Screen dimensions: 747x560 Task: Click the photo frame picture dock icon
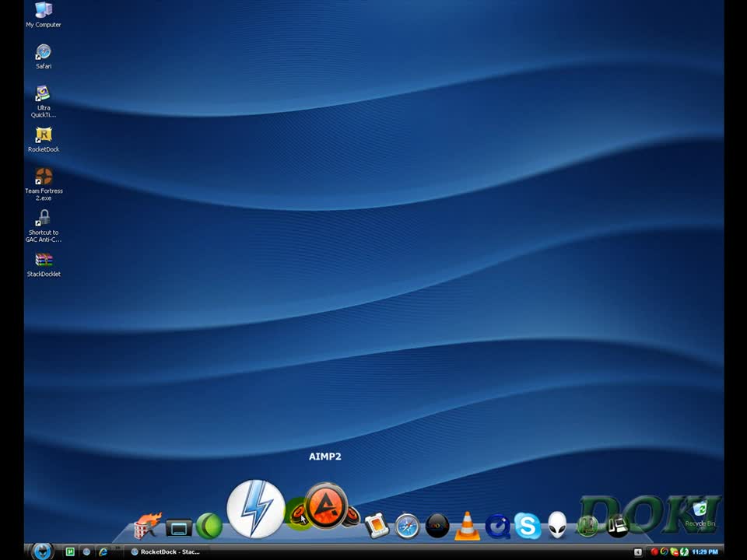coord(377,526)
